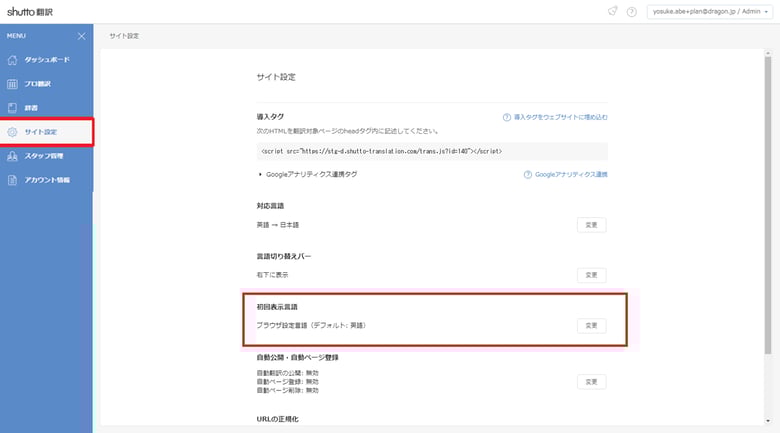Click the 導入タグ section heading
The height and width of the screenshot is (433, 780).
coord(270,116)
